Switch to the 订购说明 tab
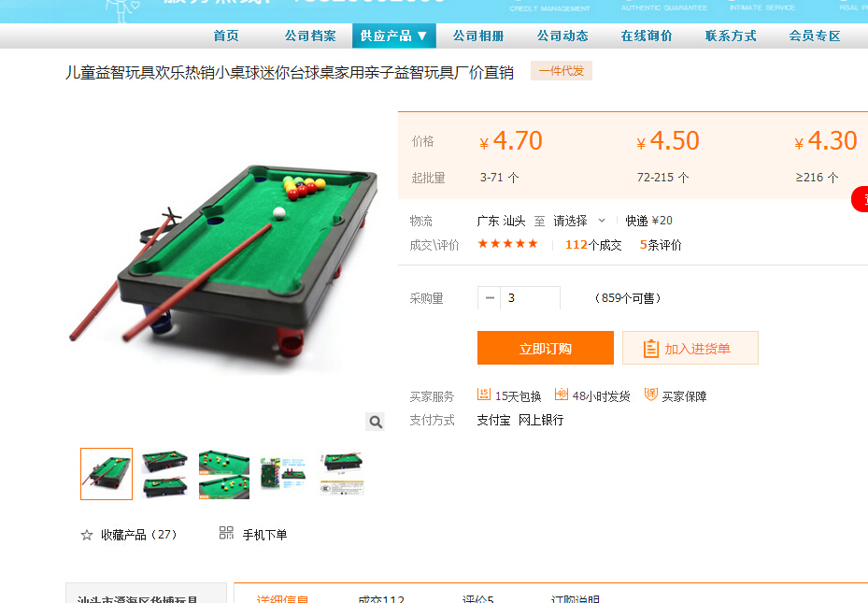Screen dimensions: 868x603 (576, 598)
